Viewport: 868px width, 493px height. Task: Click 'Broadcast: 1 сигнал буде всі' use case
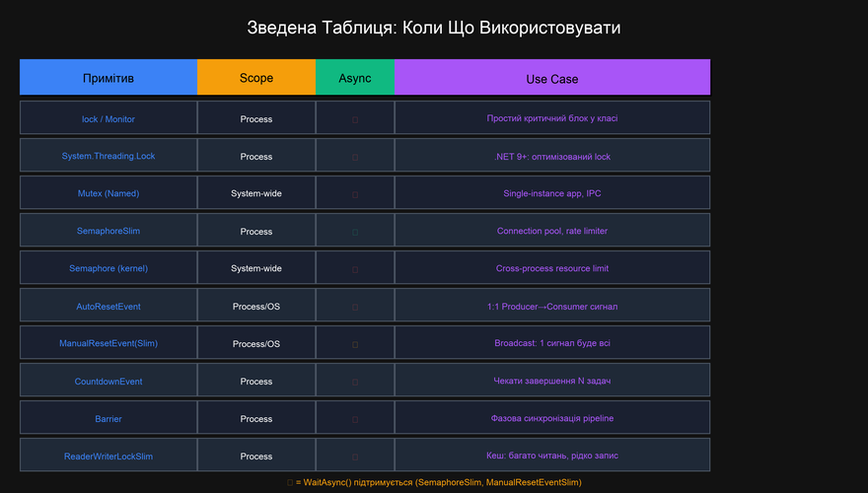click(x=552, y=342)
